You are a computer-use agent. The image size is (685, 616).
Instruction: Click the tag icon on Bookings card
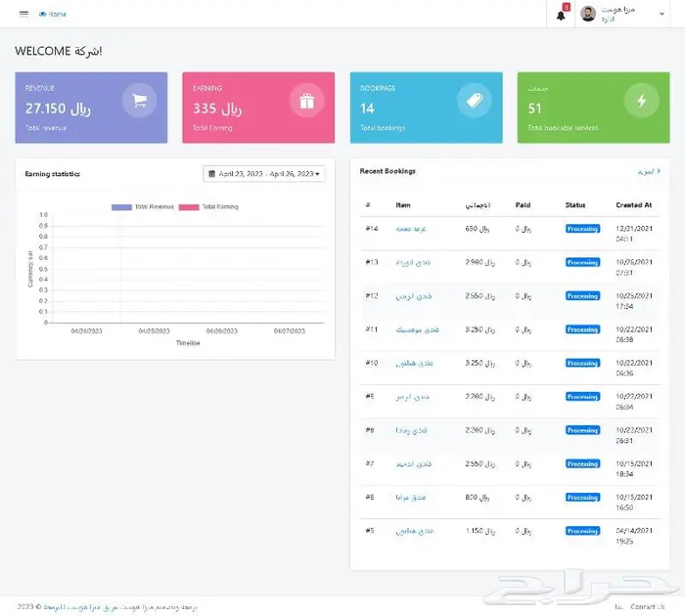click(x=474, y=101)
